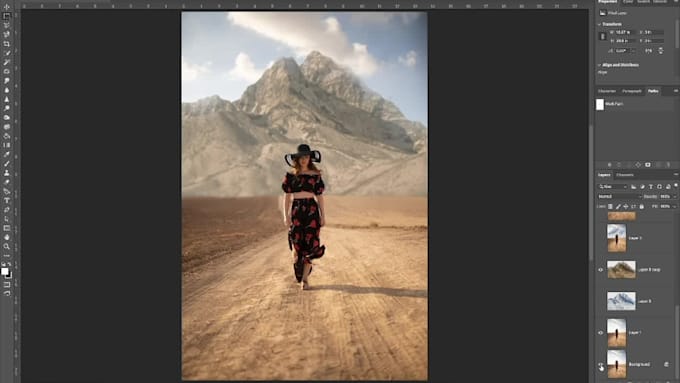Image resolution: width=680 pixels, height=383 pixels.
Task: Click Lock All padlock icon
Action: (x=641, y=206)
